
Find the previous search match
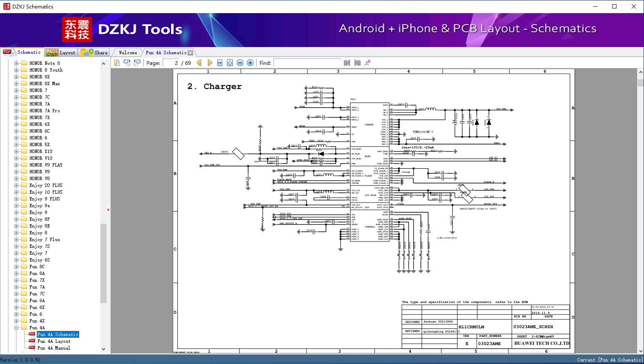(x=347, y=63)
